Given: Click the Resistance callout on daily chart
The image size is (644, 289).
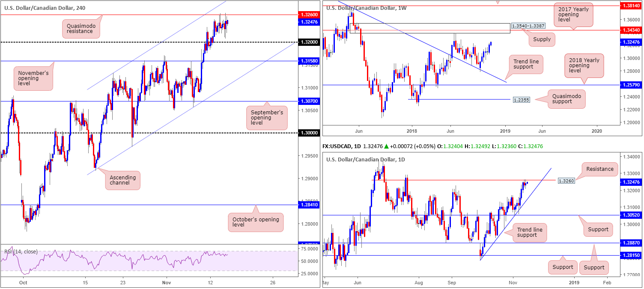Looking at the screenshot, I should pyautogui.click(x=599, y=169).
